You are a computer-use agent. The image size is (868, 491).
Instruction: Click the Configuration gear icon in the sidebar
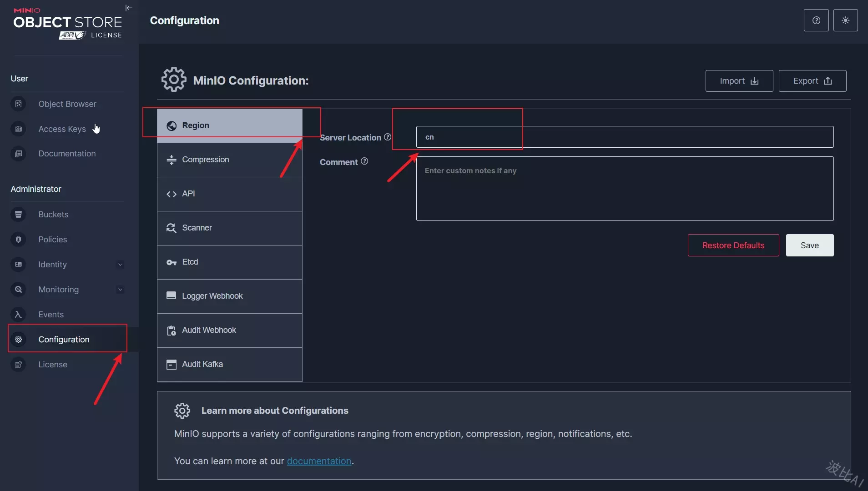[18, 340]
